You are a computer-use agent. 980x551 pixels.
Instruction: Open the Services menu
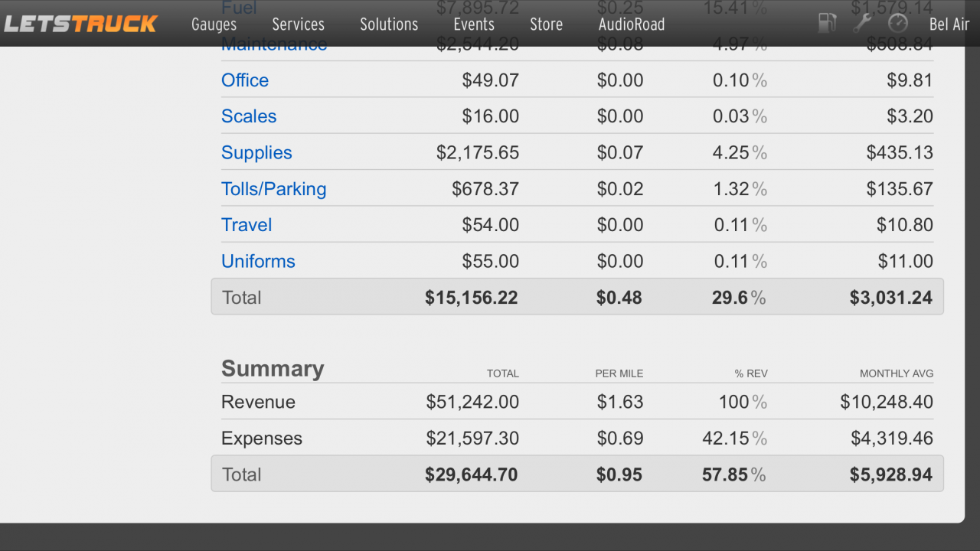click(x=298, y=24)
